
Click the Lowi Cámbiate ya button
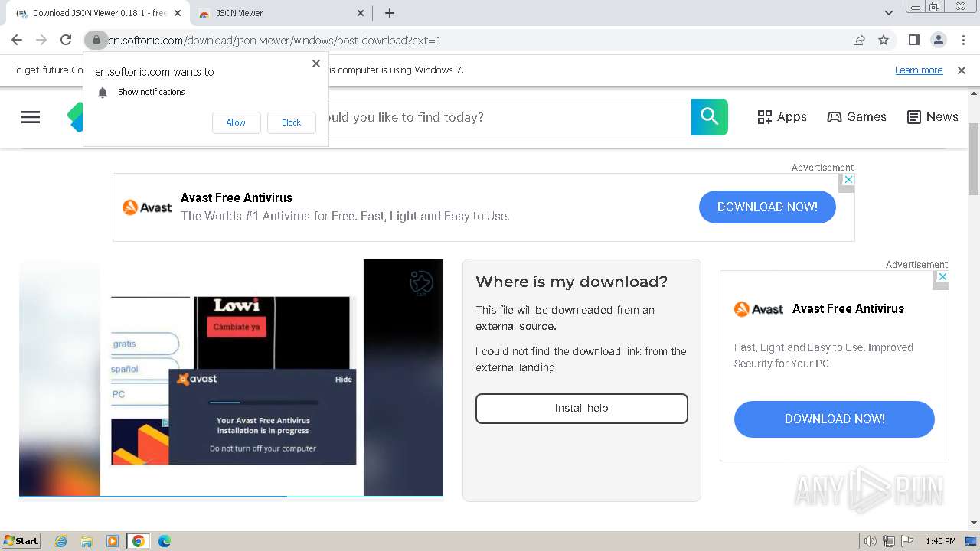237,327
